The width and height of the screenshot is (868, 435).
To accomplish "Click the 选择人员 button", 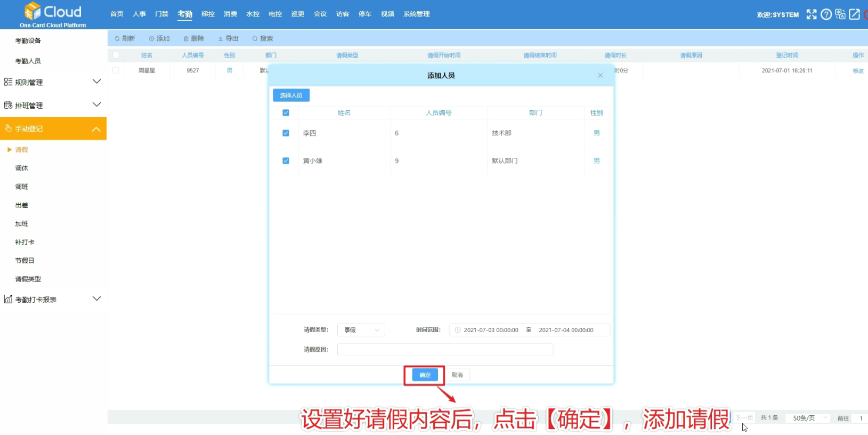I will pyautogui.click(x=291, y=95).
